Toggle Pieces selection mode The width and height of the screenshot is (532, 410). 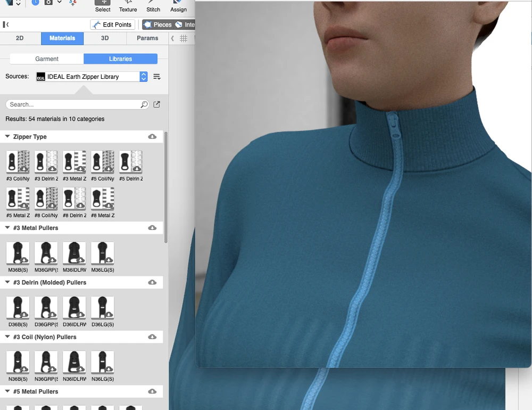coord(157,24)
